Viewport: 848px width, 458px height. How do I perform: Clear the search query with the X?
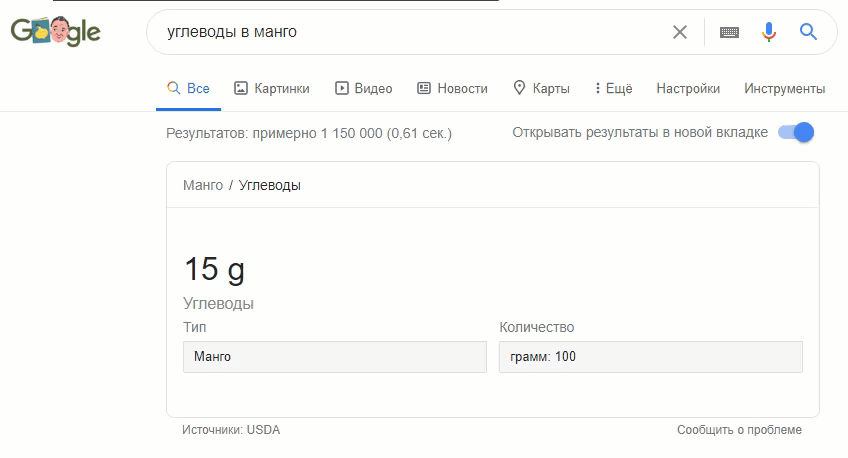click(x=680, y=32)
